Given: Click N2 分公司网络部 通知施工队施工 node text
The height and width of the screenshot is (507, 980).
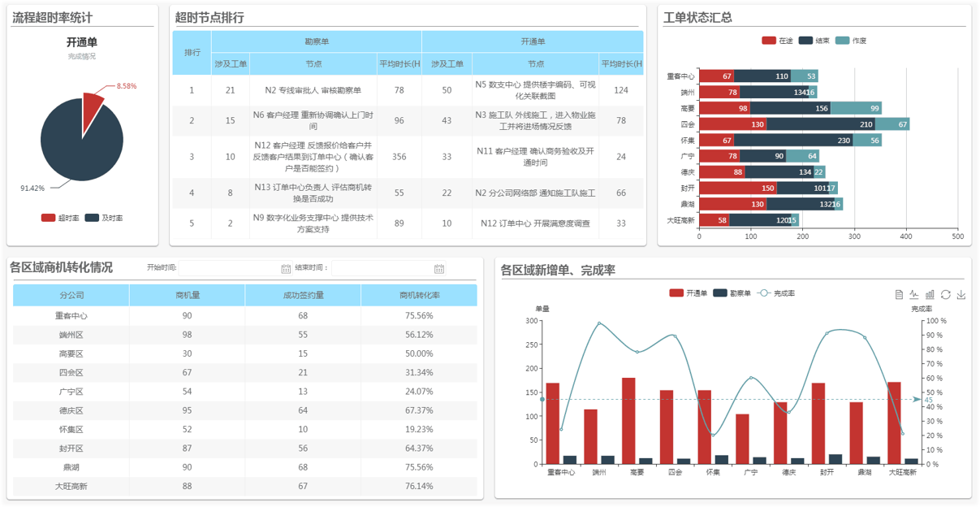Looking at the screenshot, I should (535, 193).
